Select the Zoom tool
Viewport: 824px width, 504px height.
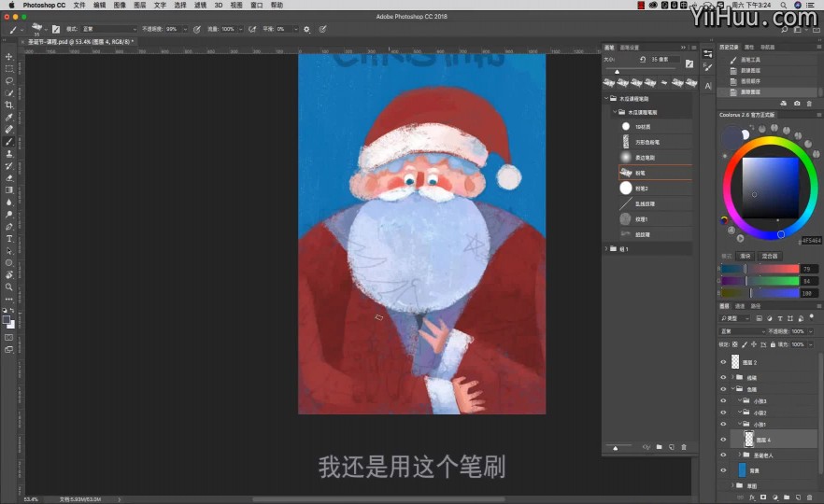[x=9, y=287]
